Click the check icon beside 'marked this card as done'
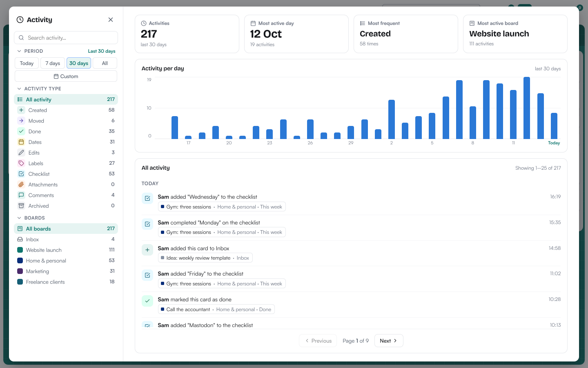Image resolution: width=588 pixels, height=368 pixels. [147, 301]
